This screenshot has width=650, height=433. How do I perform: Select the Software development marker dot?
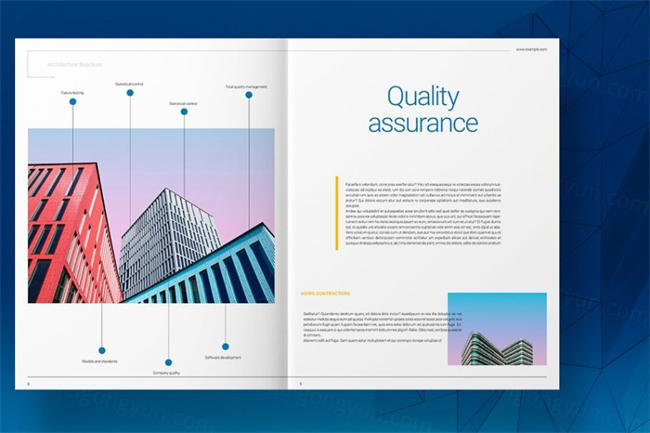click(225, 346)
